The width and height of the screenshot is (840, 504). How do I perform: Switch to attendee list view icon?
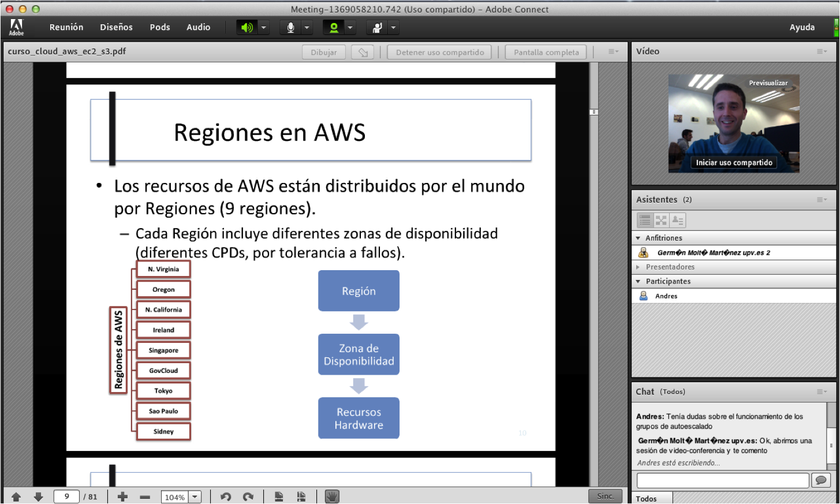tap(645, 220)
